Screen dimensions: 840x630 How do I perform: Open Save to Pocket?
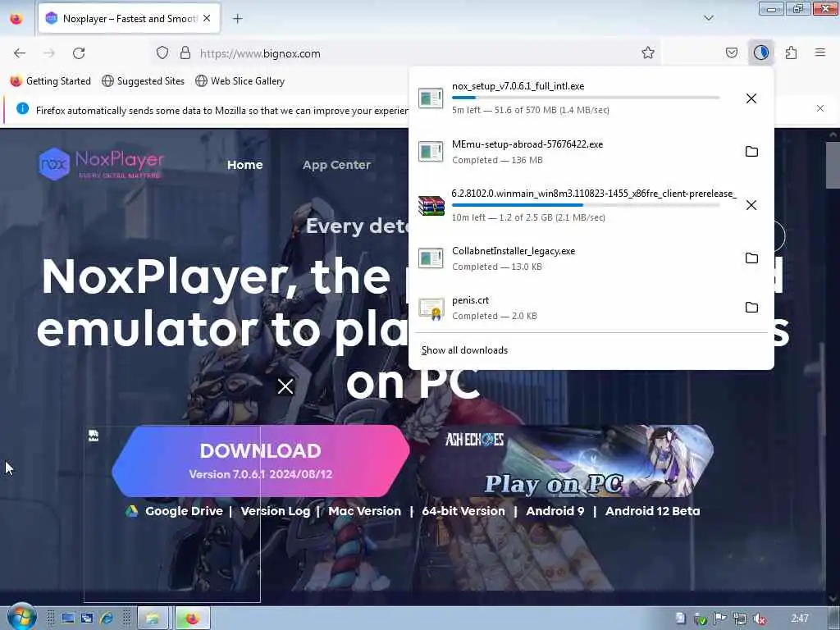click(732, 52)
